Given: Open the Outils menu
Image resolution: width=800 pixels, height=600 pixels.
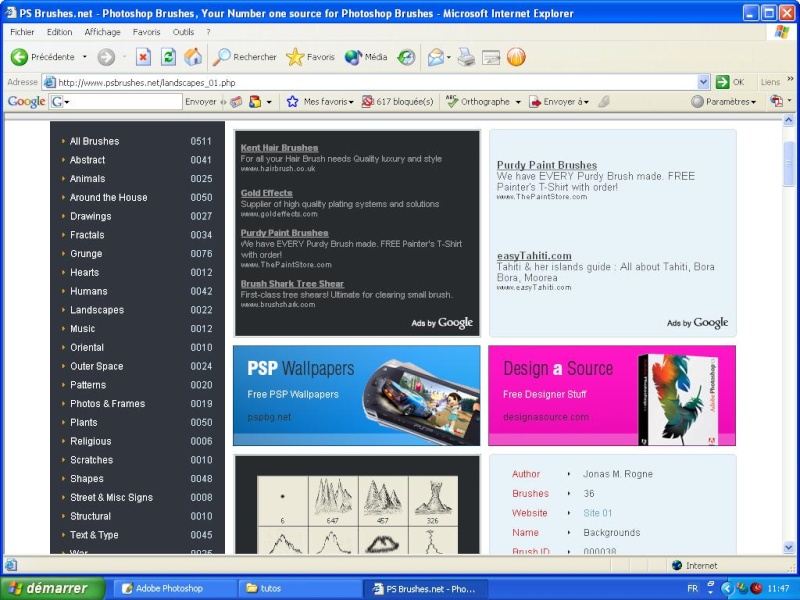Looking at the screenshot, I should coord(183,32).
